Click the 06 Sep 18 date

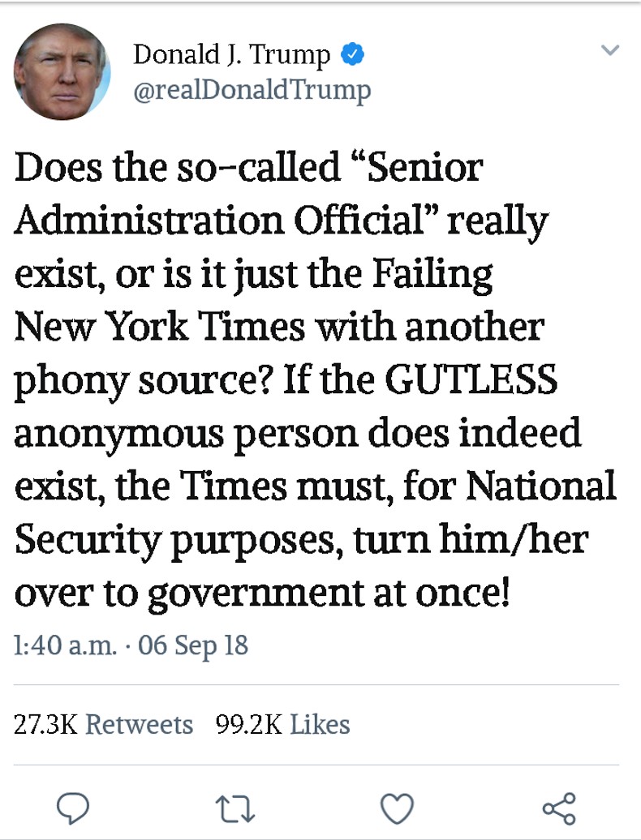(x=193, y=646)
